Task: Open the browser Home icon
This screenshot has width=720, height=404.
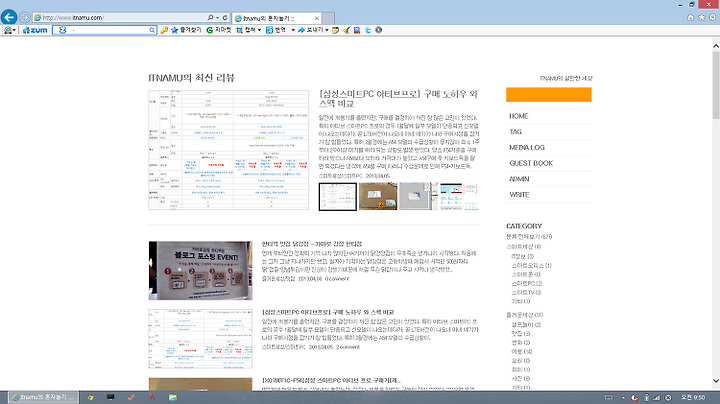Action: coord(690,17)
